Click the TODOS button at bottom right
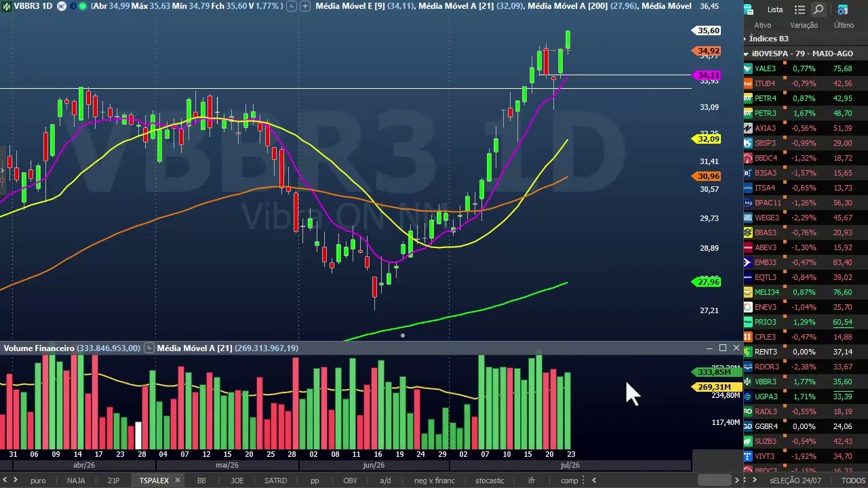 [853, 481]
